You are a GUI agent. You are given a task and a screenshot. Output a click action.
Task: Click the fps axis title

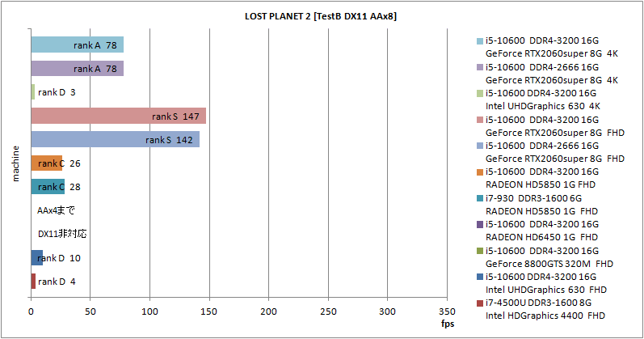point(448,324)
